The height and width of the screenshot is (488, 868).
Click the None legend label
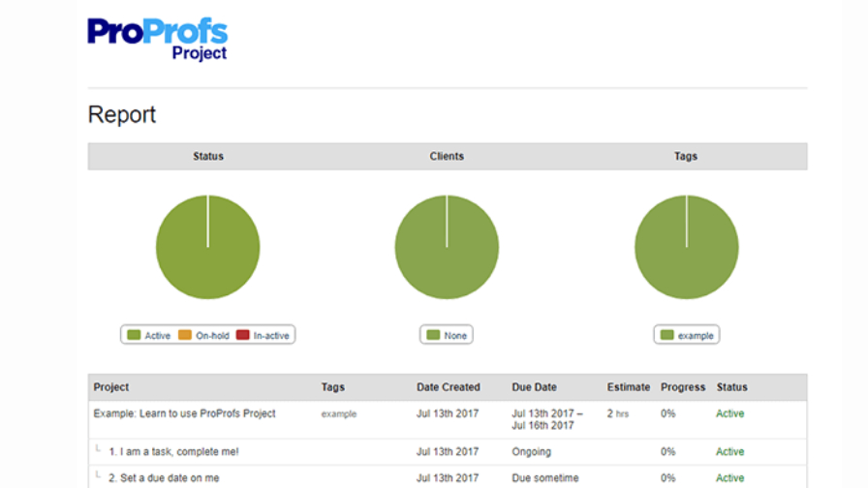pyautogui.click(x=455, y=335)
